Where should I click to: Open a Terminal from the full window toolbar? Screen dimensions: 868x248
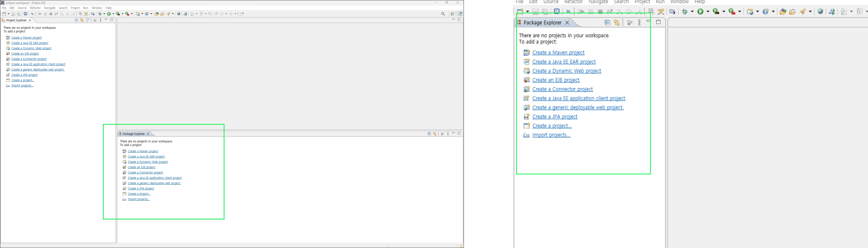pyautogui.click(x=25, y=14)
